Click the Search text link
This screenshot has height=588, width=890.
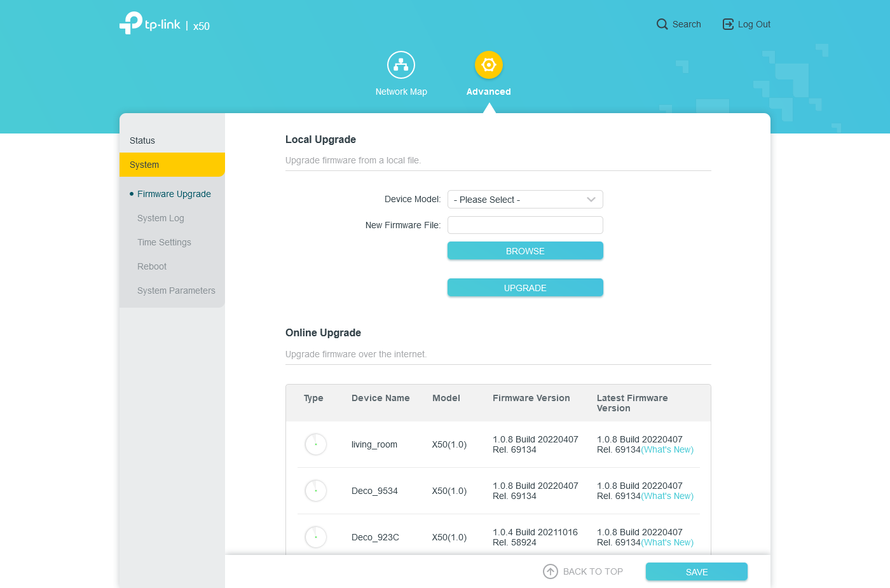click(687, 24)
